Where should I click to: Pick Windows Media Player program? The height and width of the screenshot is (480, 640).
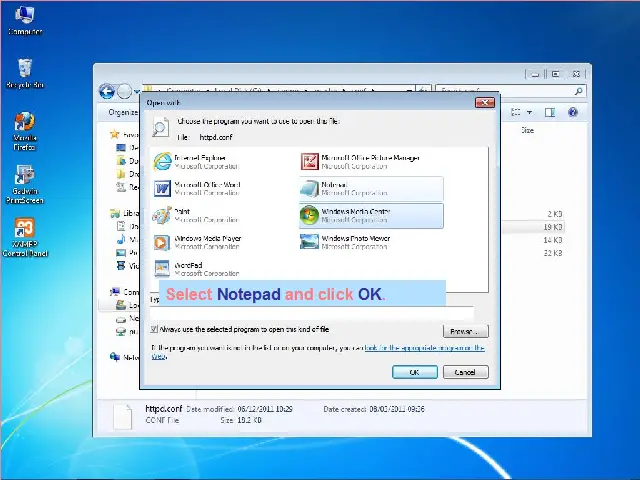[x=197, y=242]
